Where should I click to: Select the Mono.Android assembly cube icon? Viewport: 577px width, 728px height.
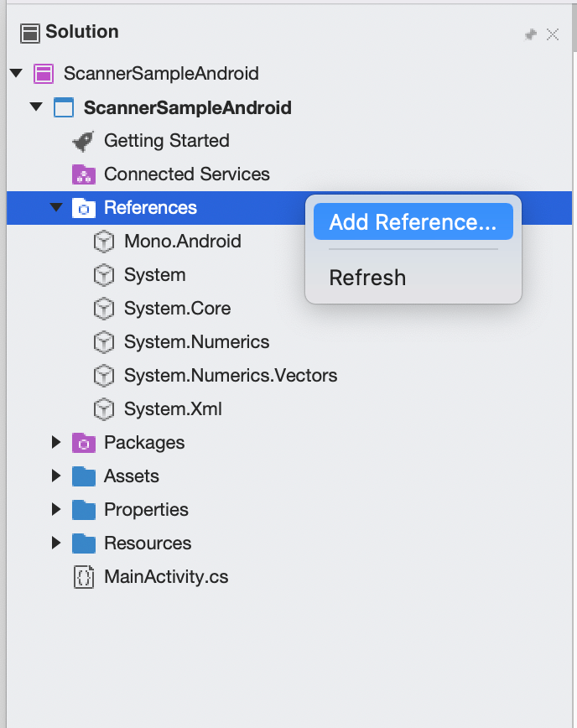(102, 242)
